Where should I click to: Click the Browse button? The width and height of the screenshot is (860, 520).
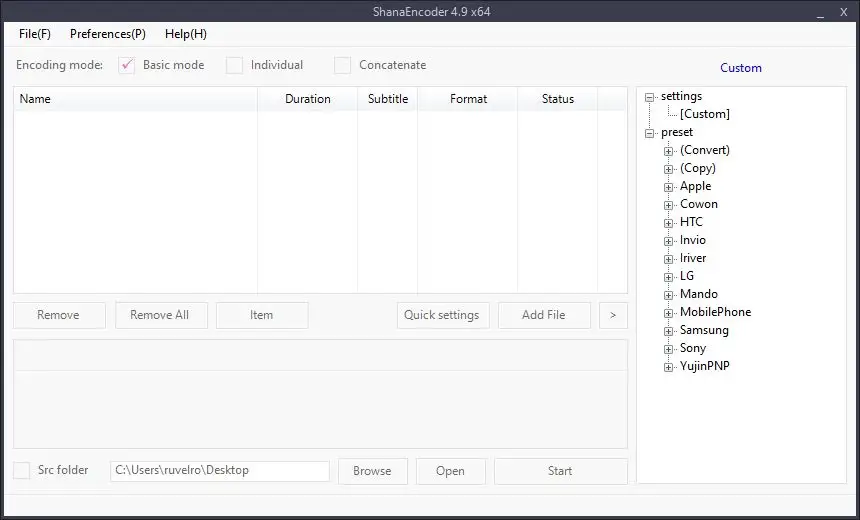(373, 471)
